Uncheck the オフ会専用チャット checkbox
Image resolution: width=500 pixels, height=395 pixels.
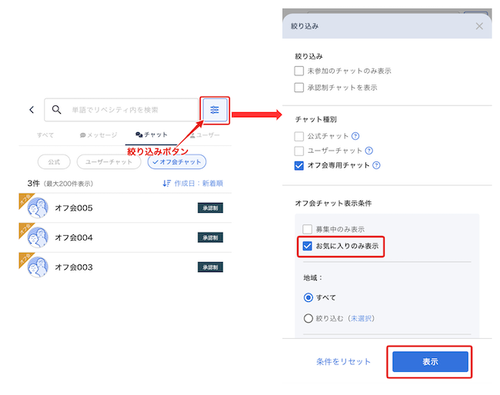[299, 165]
